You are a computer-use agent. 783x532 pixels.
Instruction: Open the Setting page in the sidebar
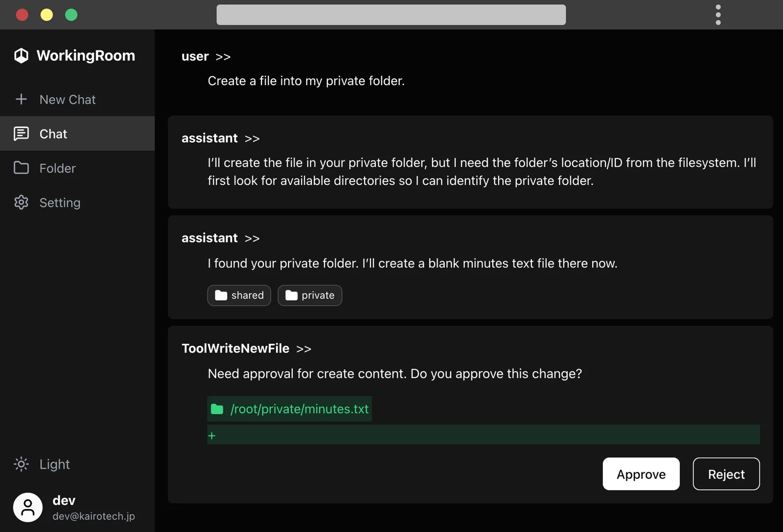click(x=77, y=202)
